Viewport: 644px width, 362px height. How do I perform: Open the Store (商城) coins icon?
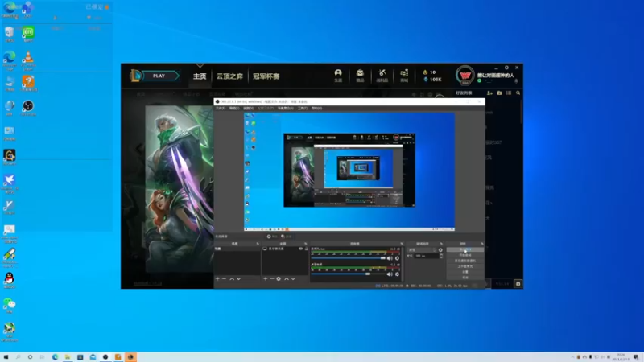point(404,76)
